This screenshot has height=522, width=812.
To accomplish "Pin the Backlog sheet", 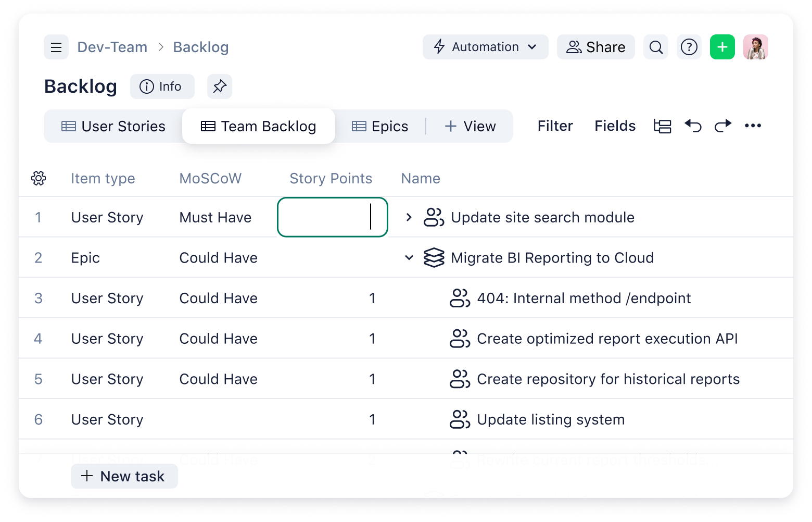I will tap(220, 86).
